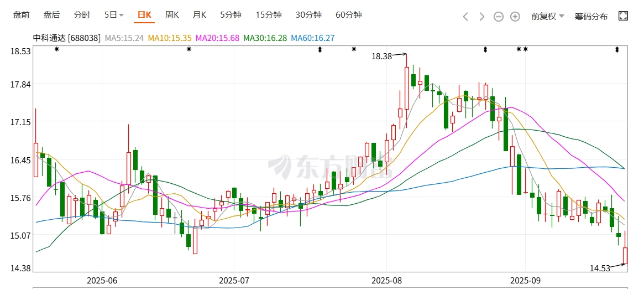Viewport: 644px width, 289px height.
Task: Switch to the 盘前 tab
Action: 22,15
